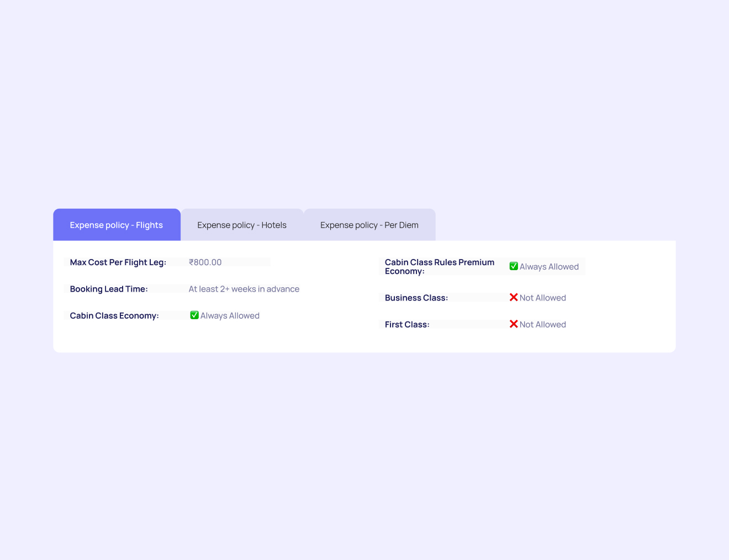Click the red cross icon for First Class
The image size is (729, 560).
[x=514, y=324]
